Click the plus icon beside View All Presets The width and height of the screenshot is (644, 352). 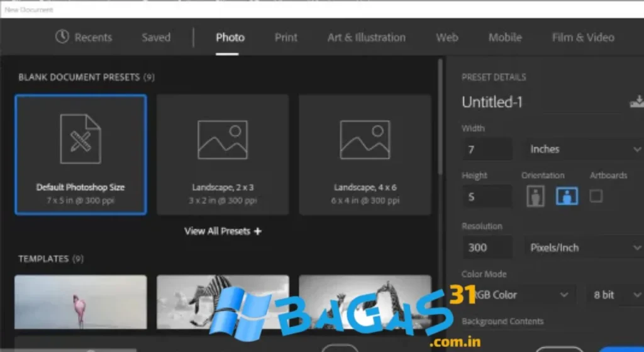pyautogui.click(x=257, y=231)
